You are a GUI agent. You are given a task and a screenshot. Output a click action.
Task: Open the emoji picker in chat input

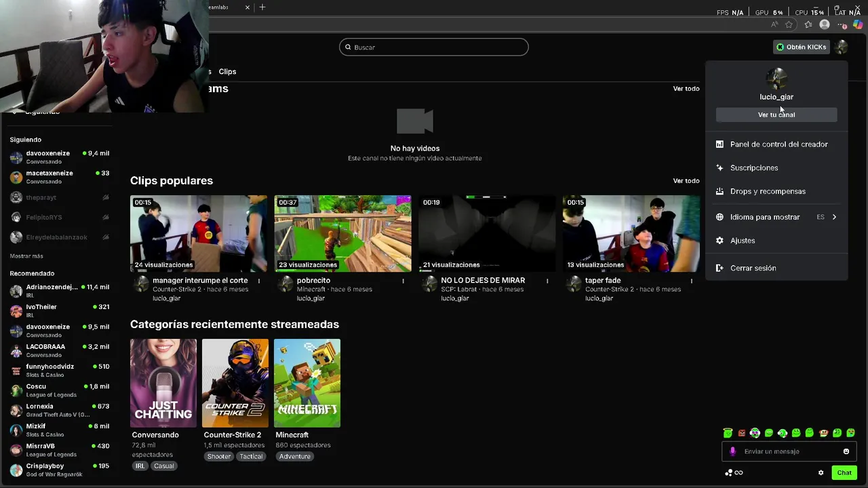[x=846, y=451]
